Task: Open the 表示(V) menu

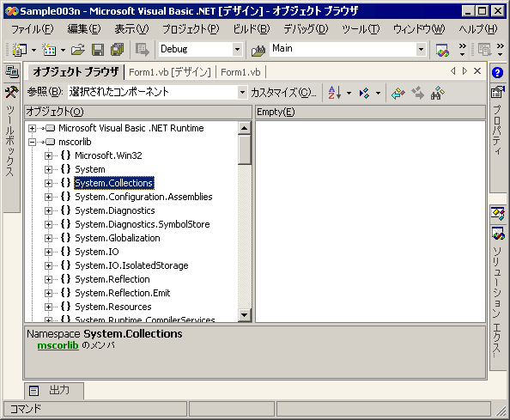Action: (131, 29)
